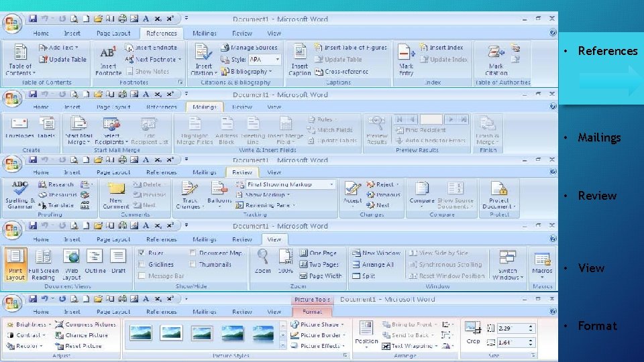Toggle the Message Bar checkbox
Image resolution: width=644 pixels, height=362 pixels.
142,276
